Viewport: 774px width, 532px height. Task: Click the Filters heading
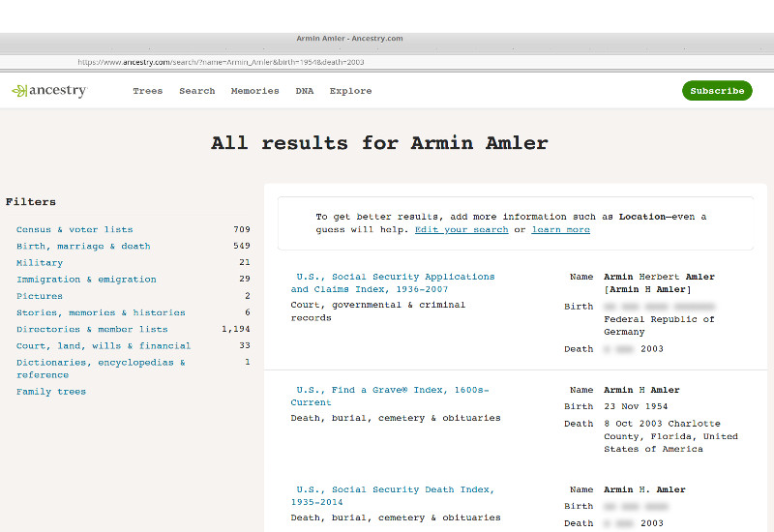(31, 202)
